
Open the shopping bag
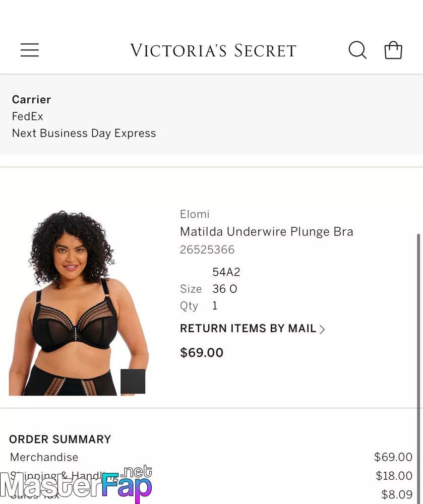(393, 50)
